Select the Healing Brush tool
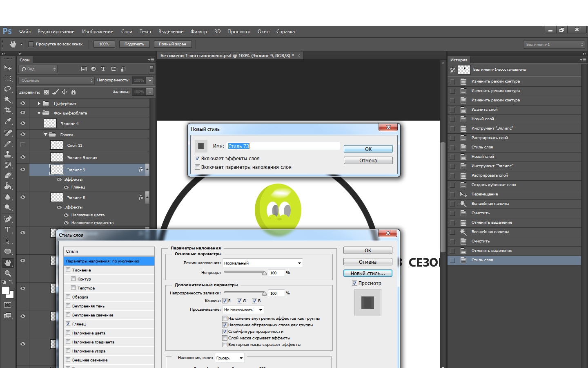 click(x=8, y=133)
